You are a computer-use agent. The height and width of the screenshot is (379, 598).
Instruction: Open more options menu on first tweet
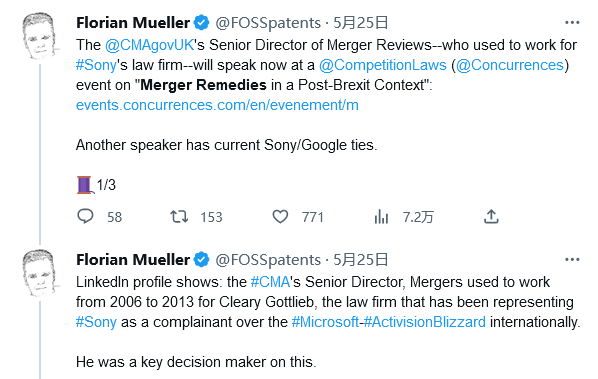(x=572, y=23)
